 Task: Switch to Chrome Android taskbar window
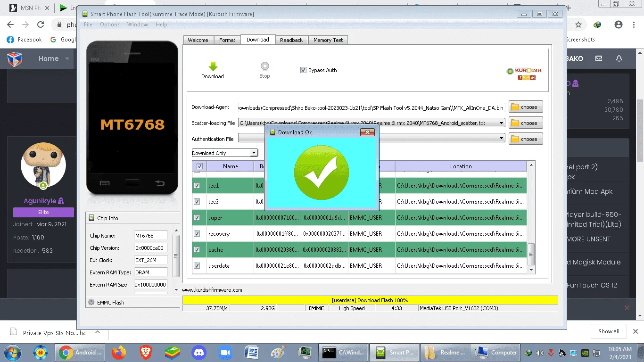coord(80,352)
